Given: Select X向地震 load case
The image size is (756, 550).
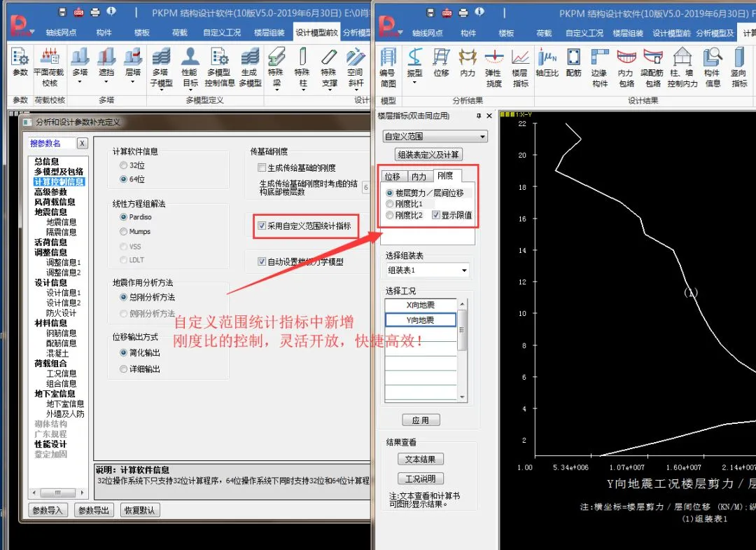Looking at the screenshot, I should pos(421,305).
